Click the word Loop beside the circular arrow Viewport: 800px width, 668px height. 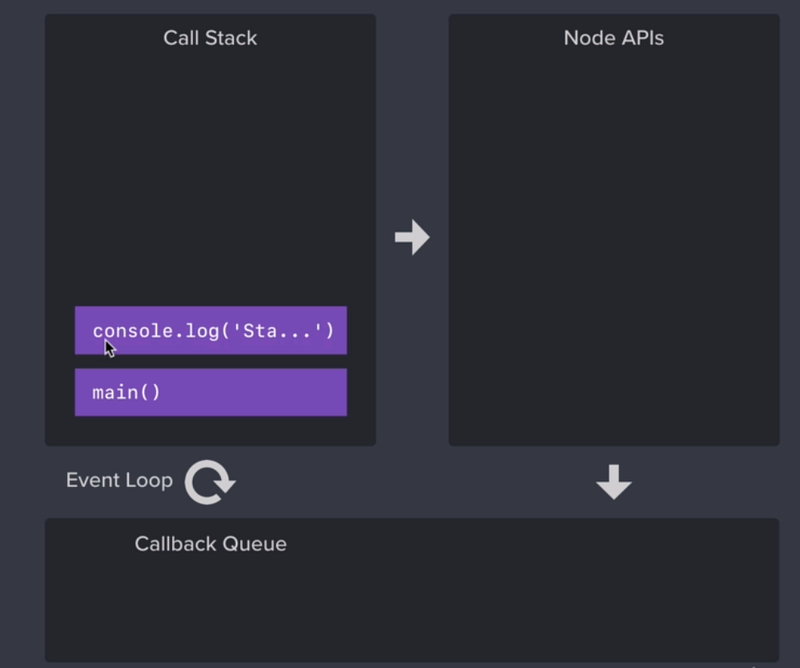(149, 481)
